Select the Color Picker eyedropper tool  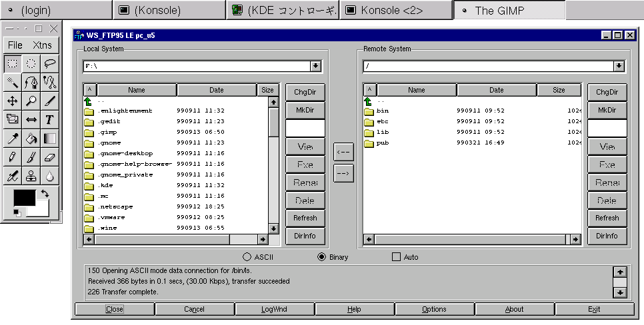(13, 139)
